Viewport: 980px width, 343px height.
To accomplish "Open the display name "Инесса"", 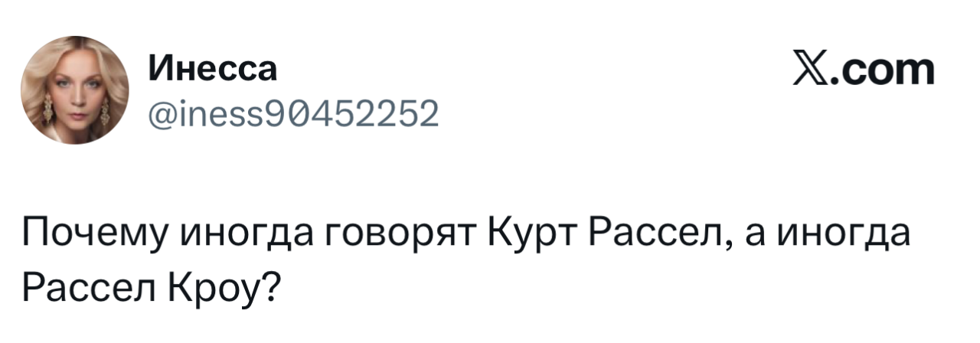I will tap(213, 70).
